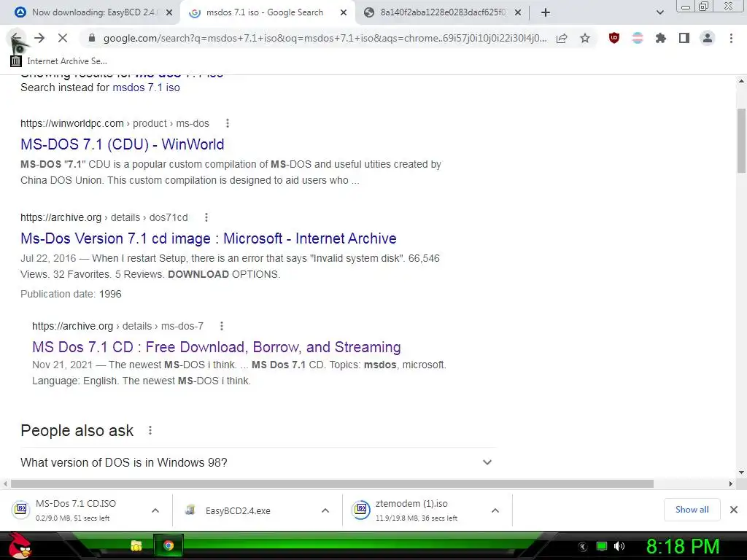This screenshot has height=560, width=747.
Task: Click the ztemodem (1).iso download item
Action: (411, 510)
